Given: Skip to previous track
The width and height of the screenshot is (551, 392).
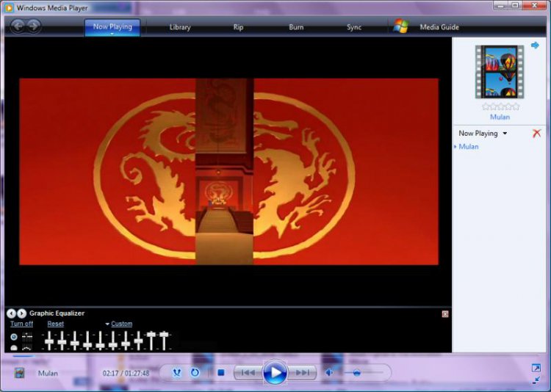Looking at the screenshot, I should 248,372.
